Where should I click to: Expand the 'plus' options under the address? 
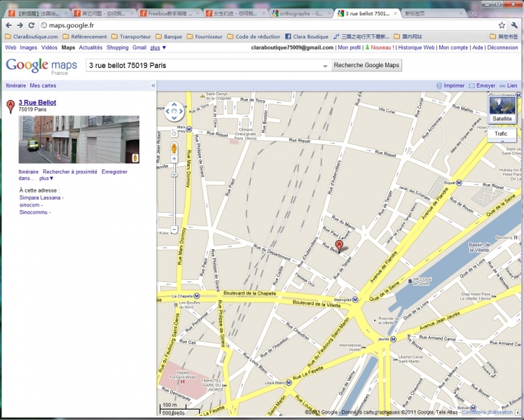pos(46,178)
